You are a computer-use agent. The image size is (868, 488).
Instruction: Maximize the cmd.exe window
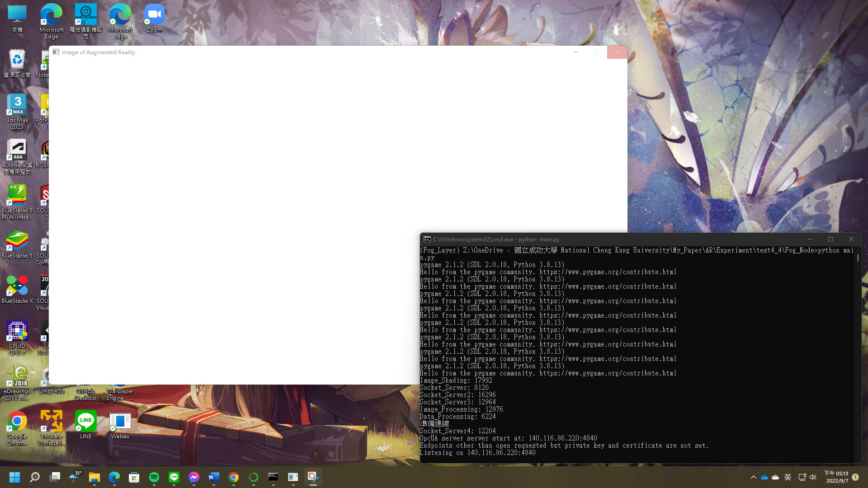830,239
